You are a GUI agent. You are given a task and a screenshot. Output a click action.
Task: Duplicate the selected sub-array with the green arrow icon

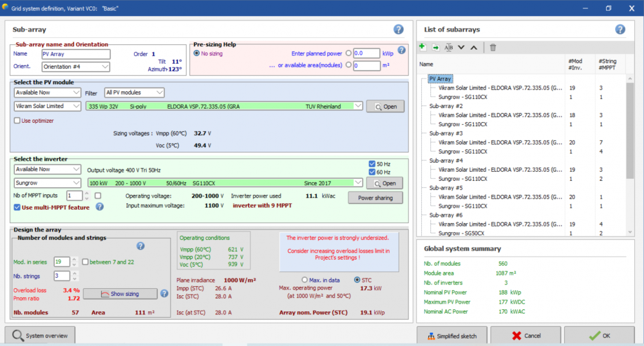point(435,47)
